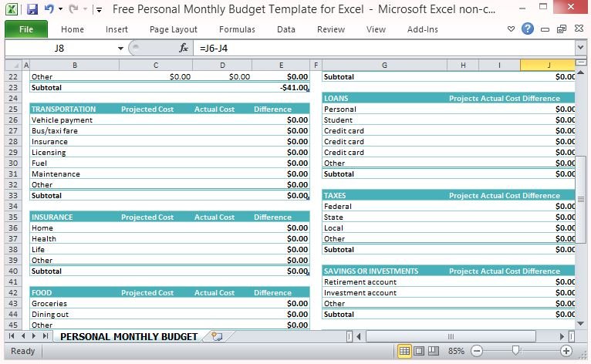The image size is (591, 364).
Task: Click the -$41.00 subtotal cell
Action: [280, 87]
